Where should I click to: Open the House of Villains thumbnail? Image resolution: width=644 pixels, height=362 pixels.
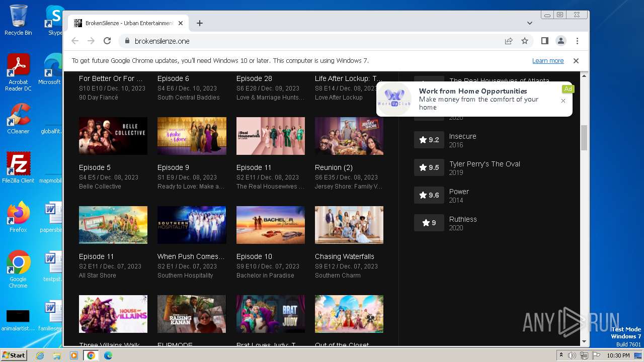113,314
